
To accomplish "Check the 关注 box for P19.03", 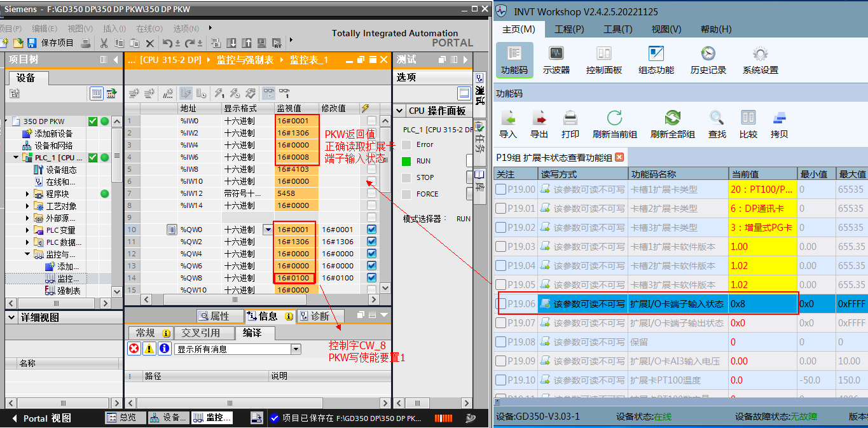I will point(500,246).
